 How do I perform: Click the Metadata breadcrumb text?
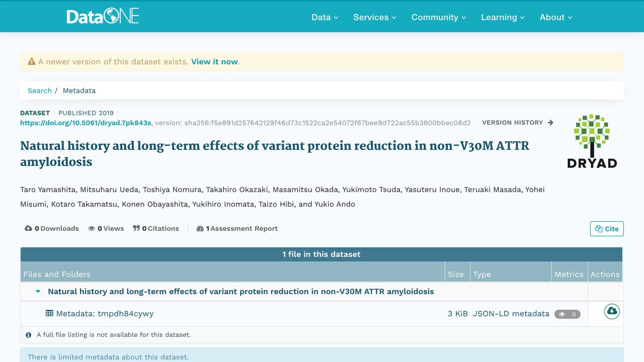79,90
